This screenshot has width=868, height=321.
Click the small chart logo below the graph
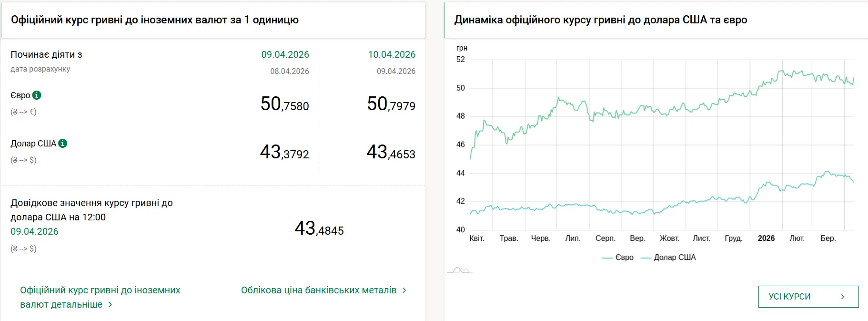click(x=460, y=270)
